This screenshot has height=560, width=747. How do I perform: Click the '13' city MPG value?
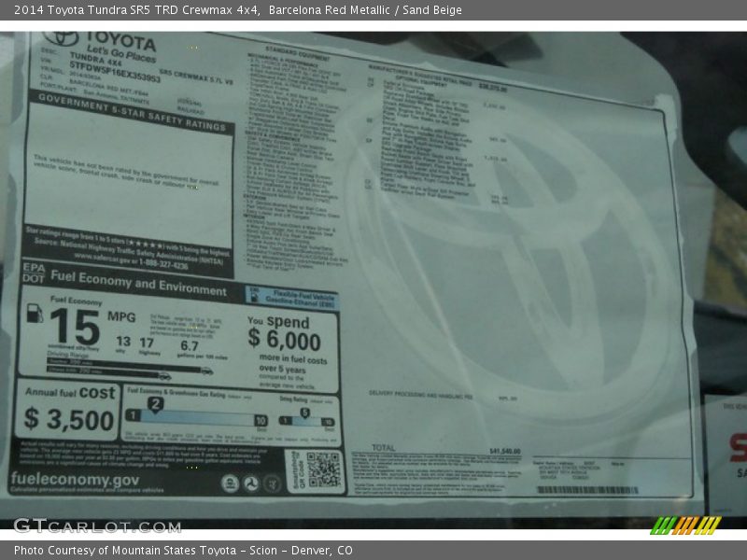123,342
